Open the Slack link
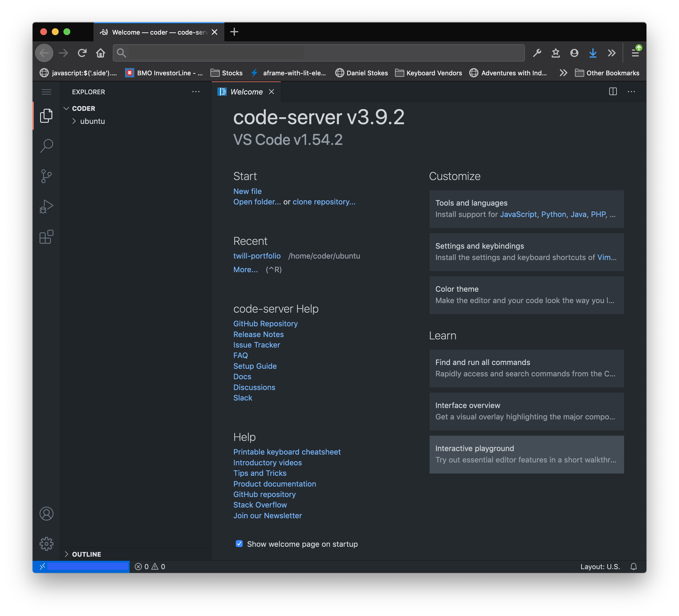The height and width of the screenshot is (616, 679). 243,398
